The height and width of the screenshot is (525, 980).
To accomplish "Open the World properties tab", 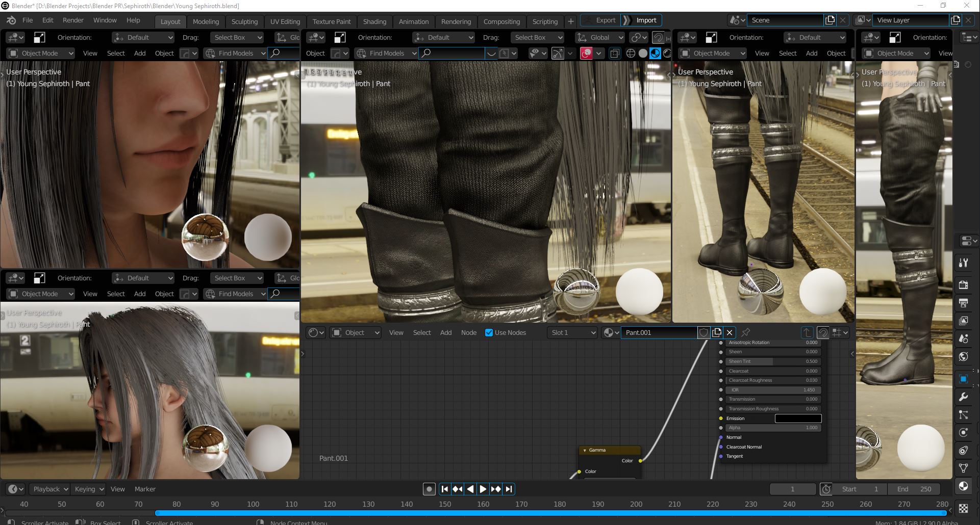I will pyautogui.click(x=963, y=357).
